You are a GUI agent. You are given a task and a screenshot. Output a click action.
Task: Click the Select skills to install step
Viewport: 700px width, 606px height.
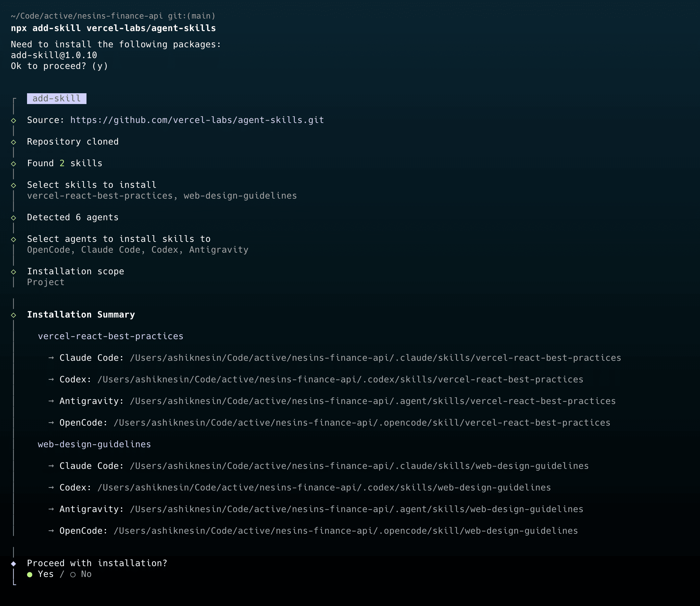click(x=91, y=185)
